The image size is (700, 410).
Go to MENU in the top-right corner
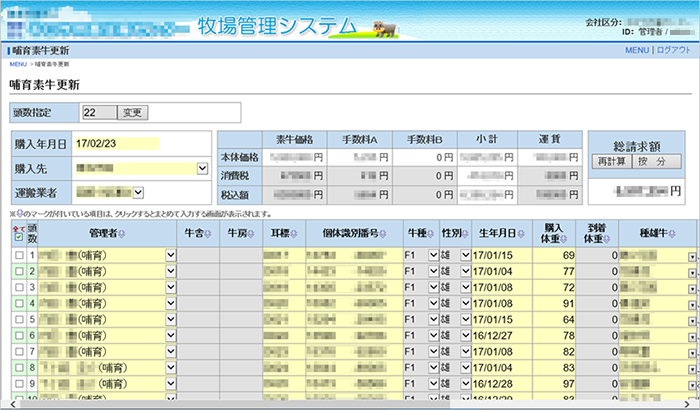coord(637,50)
